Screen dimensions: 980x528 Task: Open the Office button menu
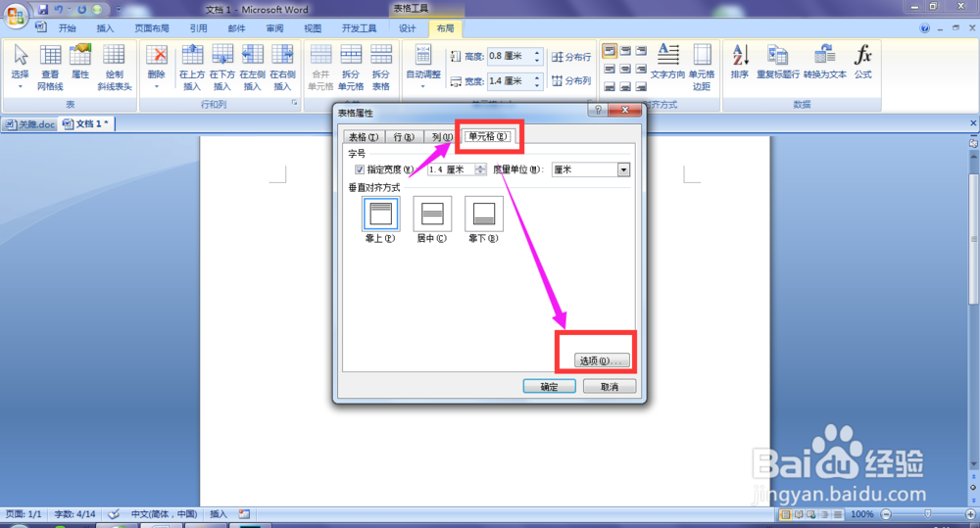coord(15,15)
